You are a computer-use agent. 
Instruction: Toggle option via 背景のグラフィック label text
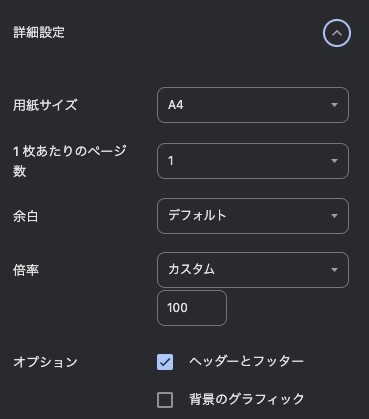[x=247, y=399]
